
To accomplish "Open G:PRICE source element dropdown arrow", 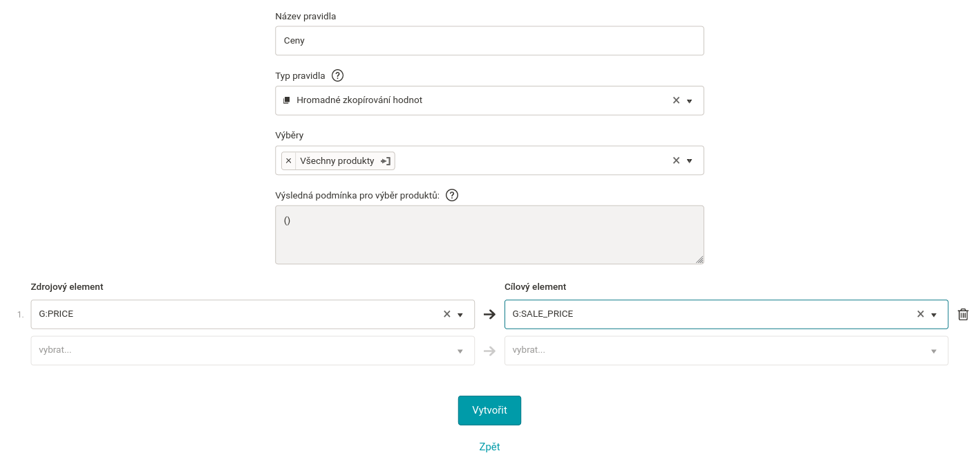I will (x=460, y=315).
